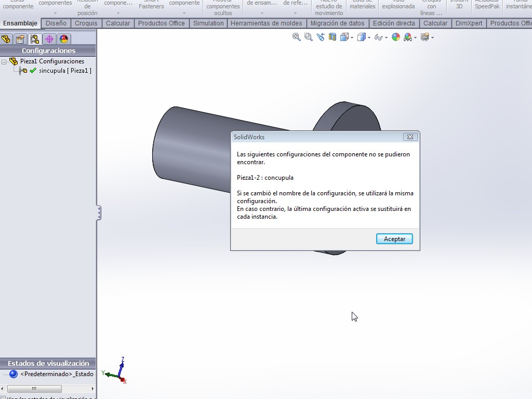The image size is (532, 399).
Task: Click Previous View icon
Action: 320,37
